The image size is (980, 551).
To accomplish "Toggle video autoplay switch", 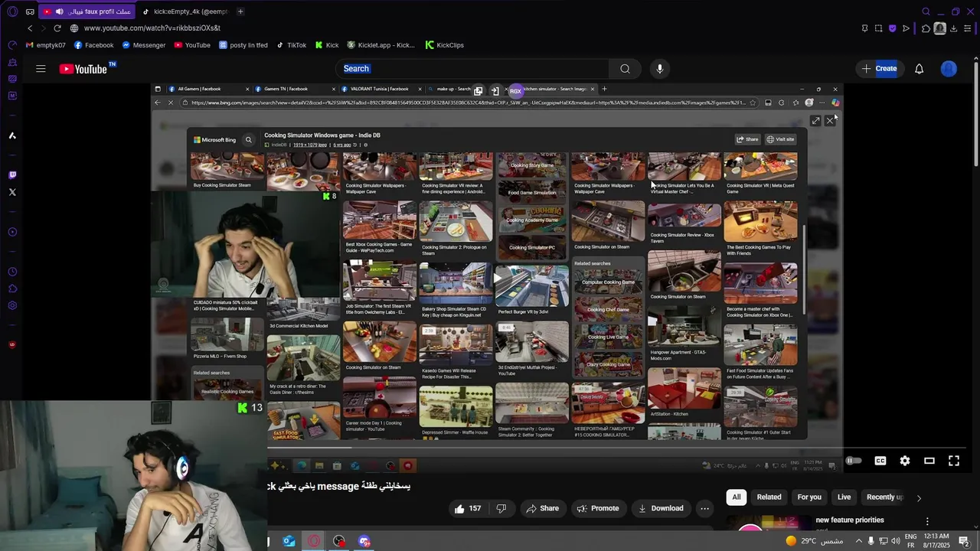I will [854, 461].
